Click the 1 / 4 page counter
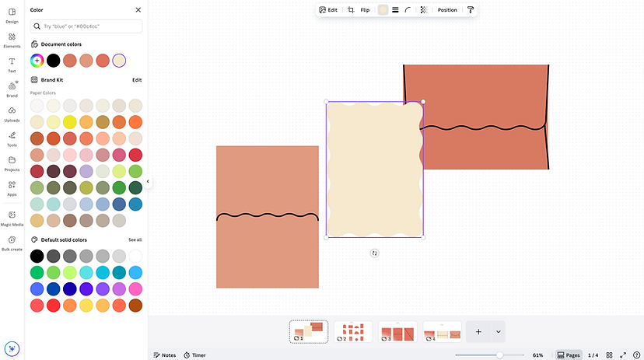The height and width of the screenshot is (360, 644). pos(593,355)
